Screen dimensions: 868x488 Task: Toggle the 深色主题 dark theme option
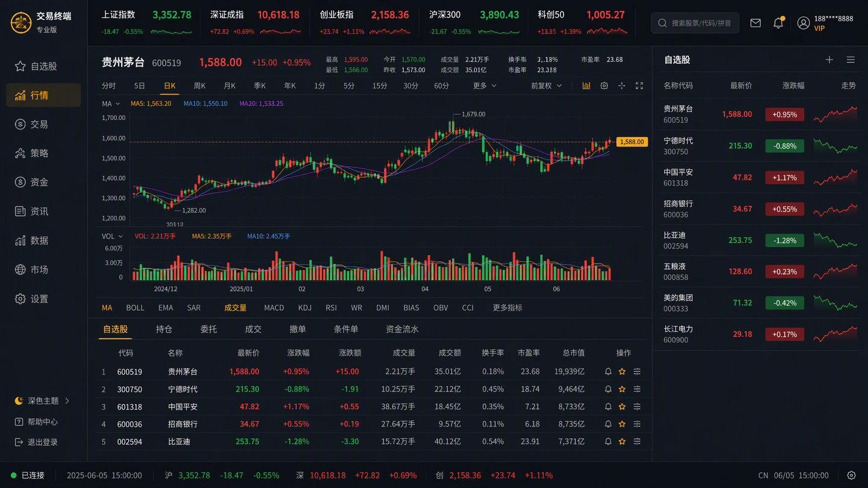point(42,401)
